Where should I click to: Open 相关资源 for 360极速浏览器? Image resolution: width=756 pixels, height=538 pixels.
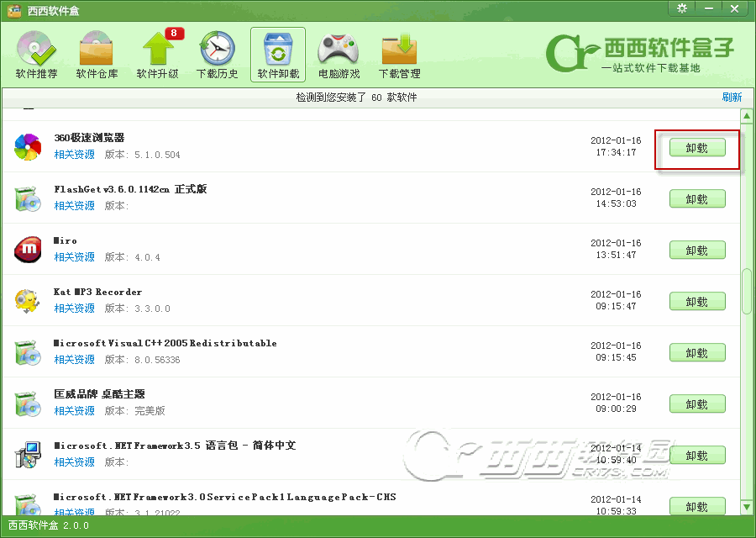click(74, 155)
